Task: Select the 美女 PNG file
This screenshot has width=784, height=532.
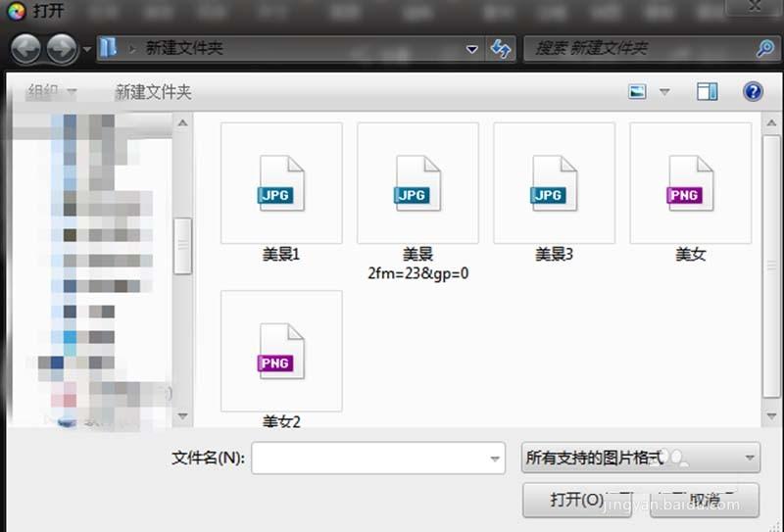Action: (691, 192)
